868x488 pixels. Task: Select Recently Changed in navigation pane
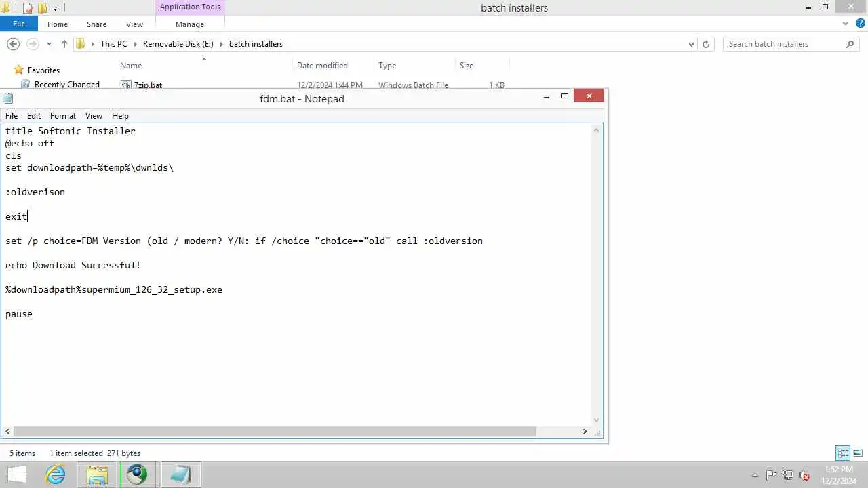pyautogui.click(x=67, y=85)
